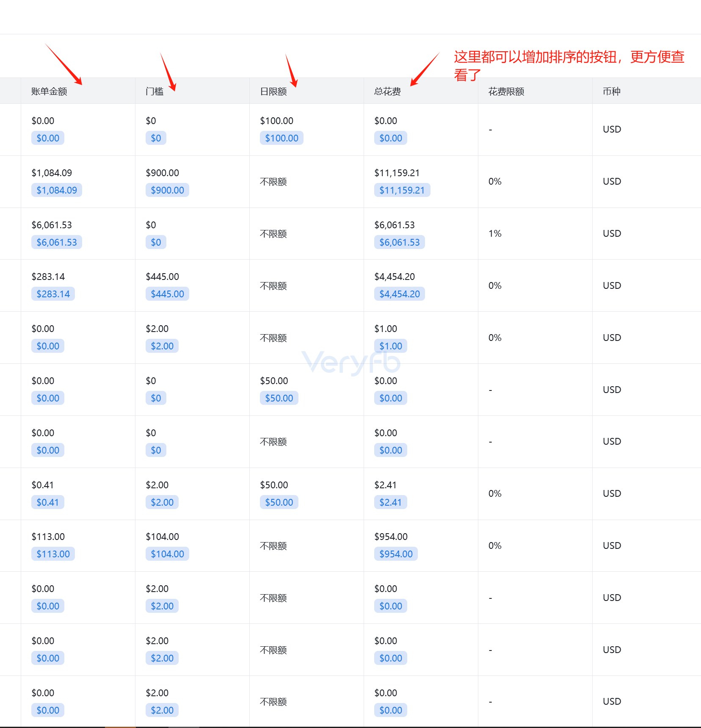Click the blue $6,061.53 badge under 账单金额

pyautogui.click(x=57, y=242)
